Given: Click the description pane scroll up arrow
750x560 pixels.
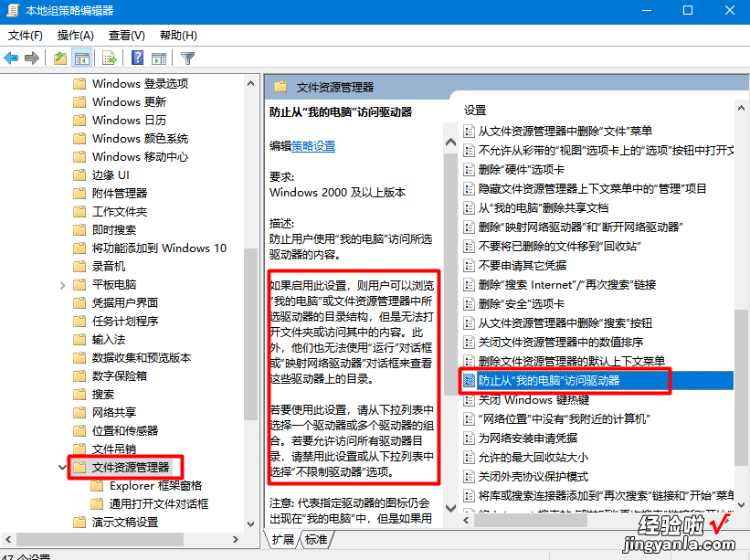Looking at the screenshot, I should pyautogui.click(x=450, y=143).
